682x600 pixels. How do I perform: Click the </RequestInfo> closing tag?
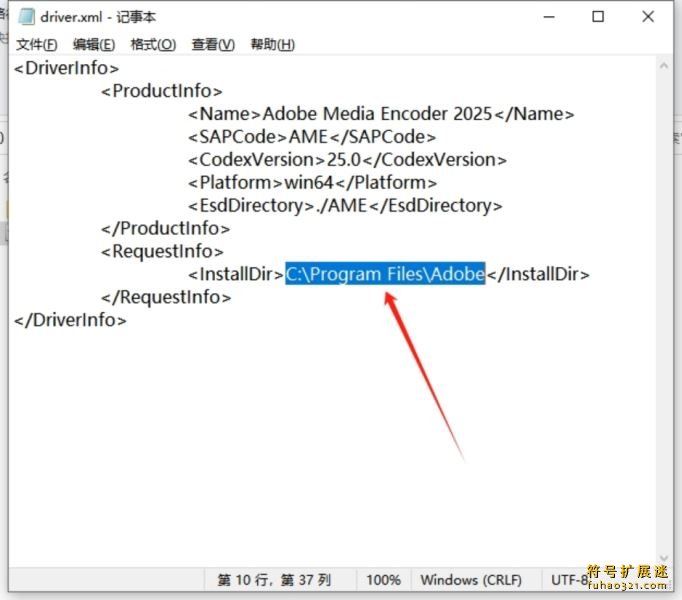pyautogui.click(x=166, y=297)
